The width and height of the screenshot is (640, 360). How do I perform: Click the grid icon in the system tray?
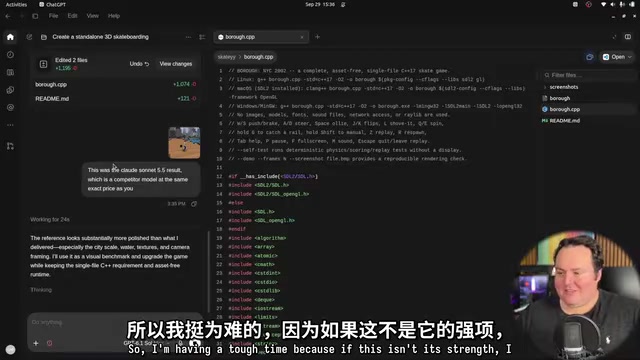(575, 4)
